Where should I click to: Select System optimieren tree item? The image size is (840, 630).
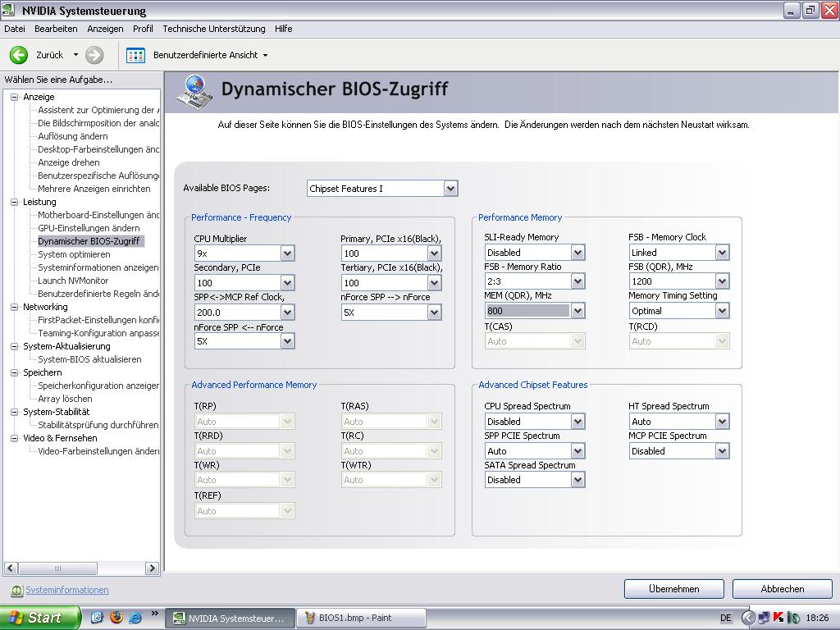click(x=74, y=254)
